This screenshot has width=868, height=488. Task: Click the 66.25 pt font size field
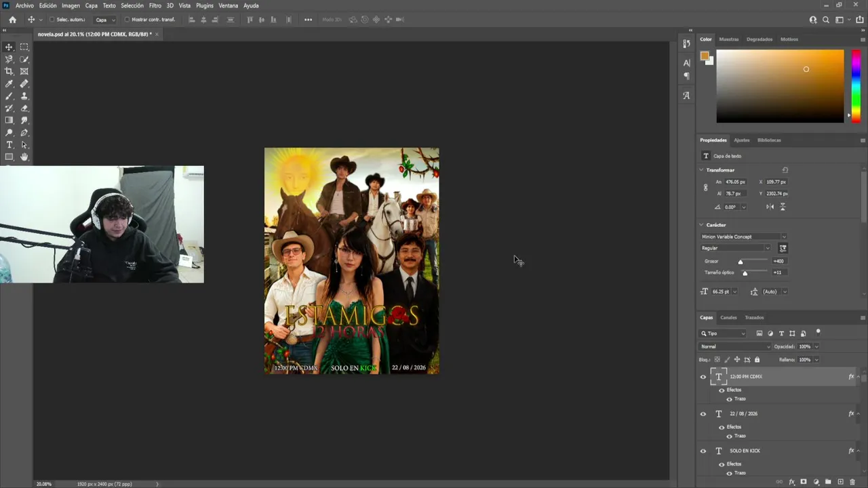pos(722,291)
